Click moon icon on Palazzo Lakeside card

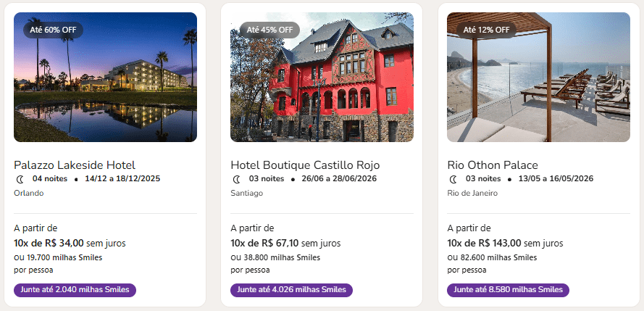(x=20, y=179)
